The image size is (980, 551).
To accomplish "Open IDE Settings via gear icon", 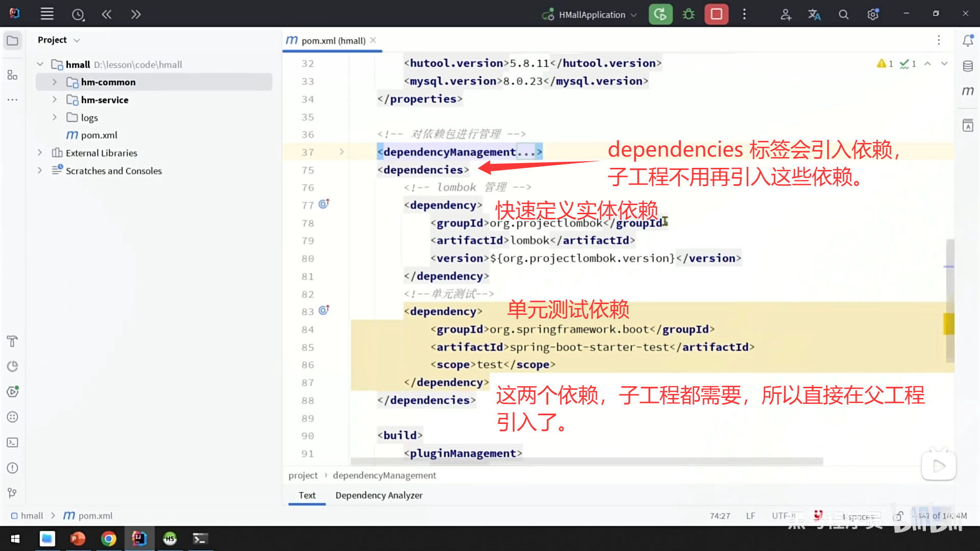I will [872, 14].
